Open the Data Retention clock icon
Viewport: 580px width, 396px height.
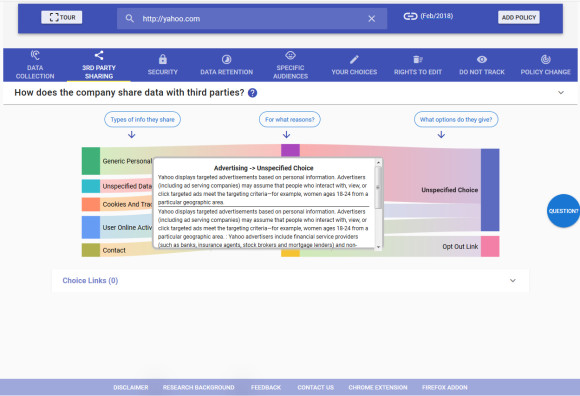(226, 59)
